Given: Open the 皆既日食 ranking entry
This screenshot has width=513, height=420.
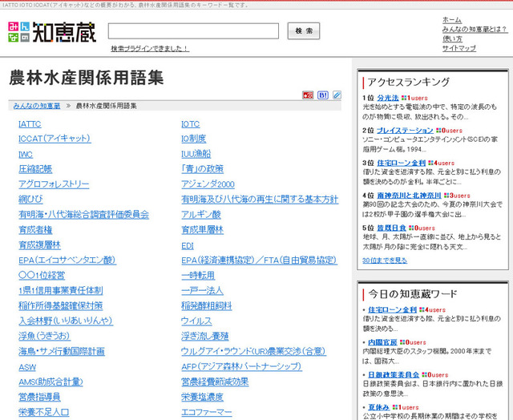Looking at the screenshot, I should coord(392,228).
